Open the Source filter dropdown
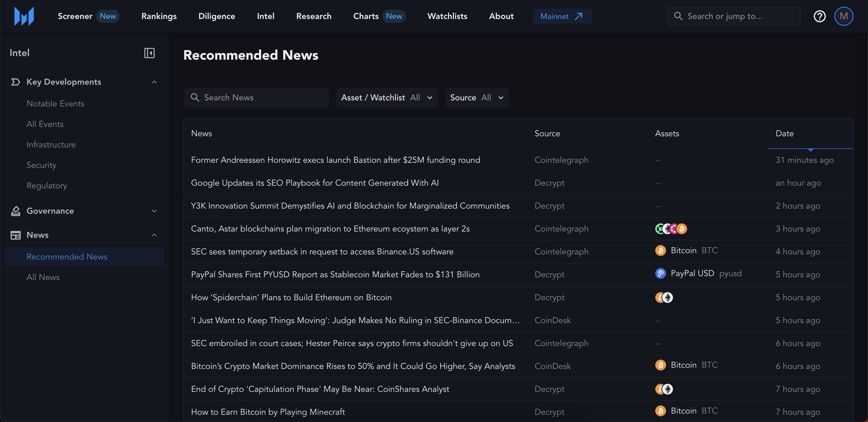The width and height of the screenshot is (868, 422). (476, 98)
